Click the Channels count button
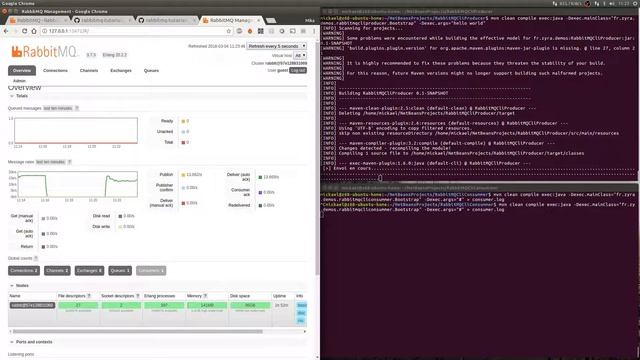640x360 pixels. 57,271
